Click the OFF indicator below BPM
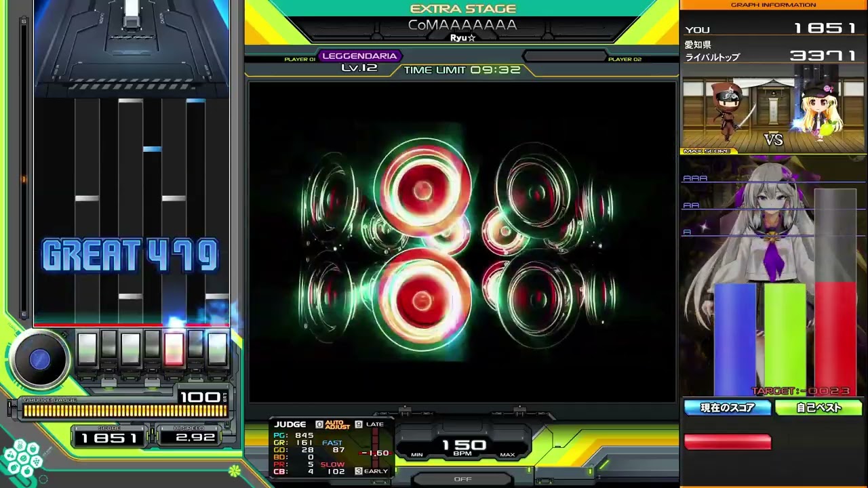This screenshot has height=488, width=868. [x=462, y=479]
